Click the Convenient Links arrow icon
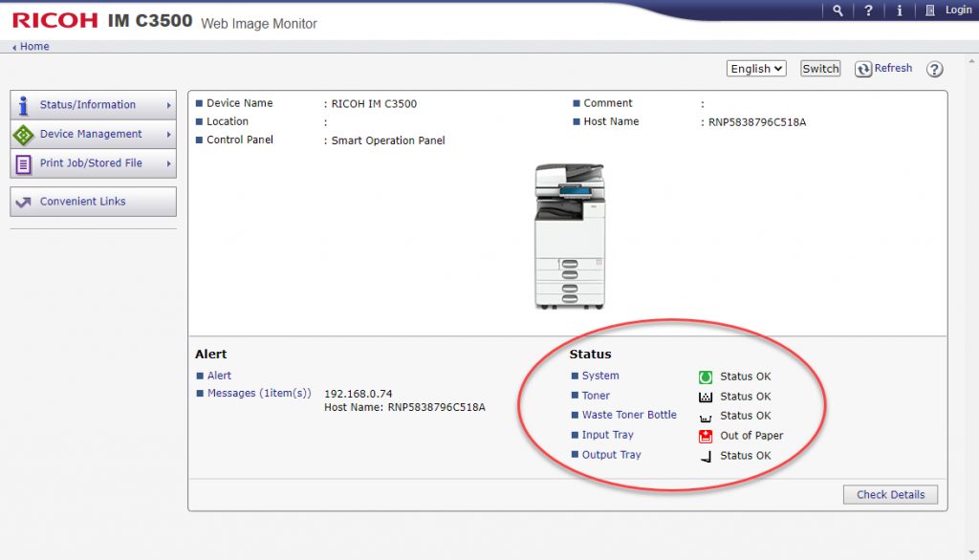The width and height of the screenshot is (979, 560). [x=23, y=203]
